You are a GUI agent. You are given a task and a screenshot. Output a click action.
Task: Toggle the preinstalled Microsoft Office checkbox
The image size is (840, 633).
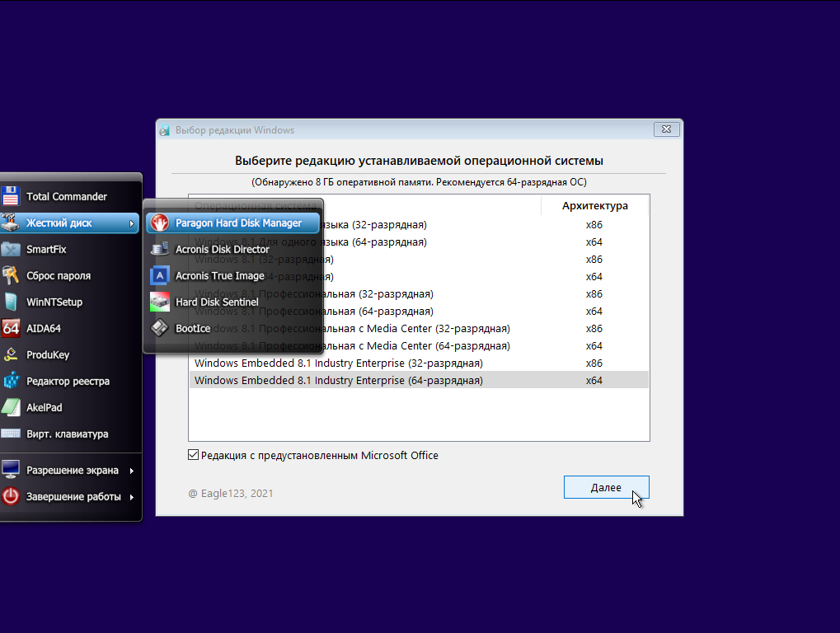[194, 455]
